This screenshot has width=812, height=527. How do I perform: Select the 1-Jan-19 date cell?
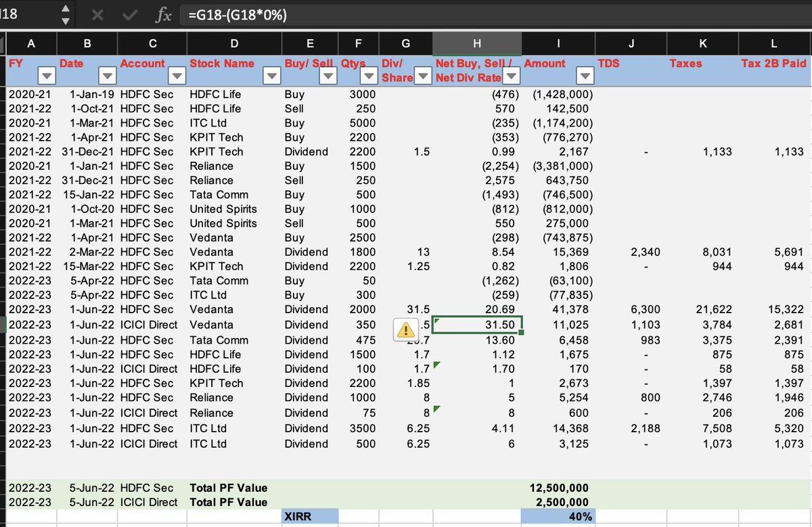point(87,94)
